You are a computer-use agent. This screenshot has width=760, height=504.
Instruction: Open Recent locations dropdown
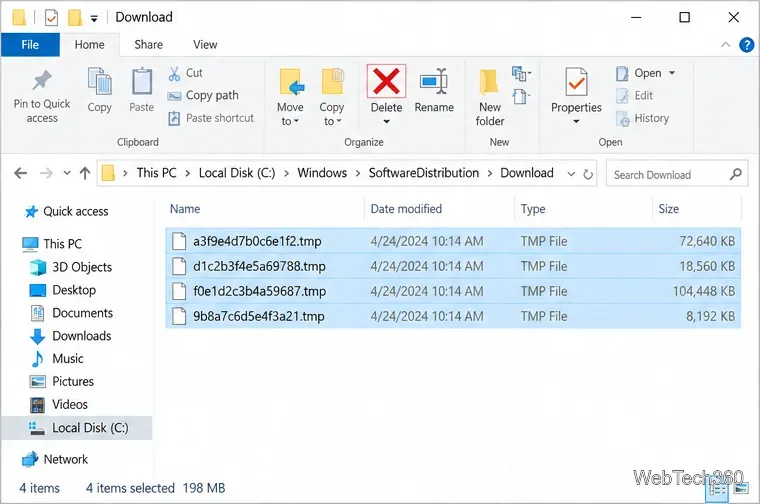(67, 173)
